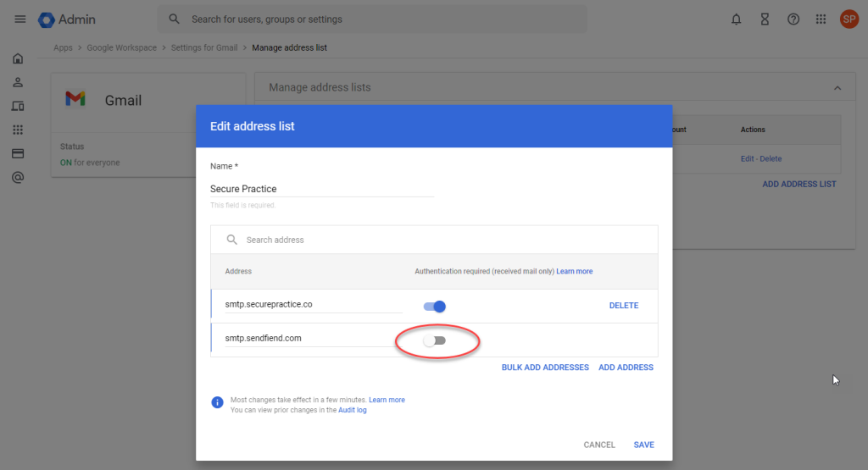Screen dimensions: 868x470
Task: Delete the smtp.securepractice.co address
Action: [x=624, y=306]
